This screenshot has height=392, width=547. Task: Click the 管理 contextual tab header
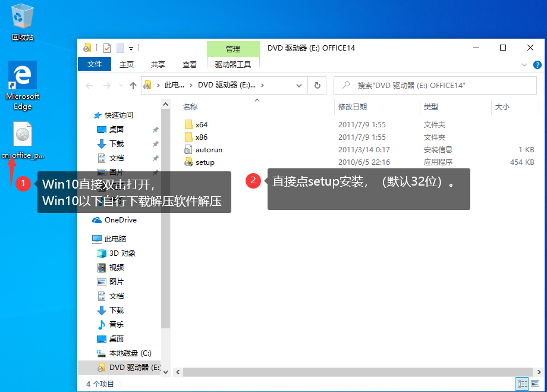[x=233, y=49]
